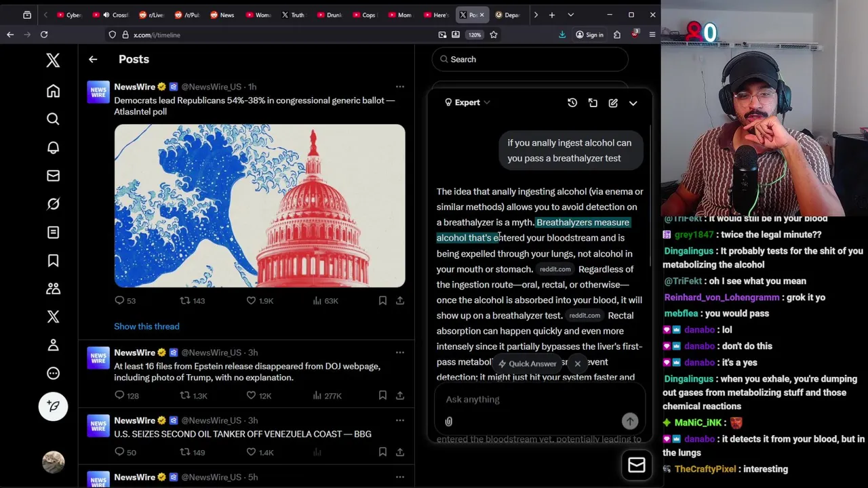Click the Ask anything input field

(539, 399)
